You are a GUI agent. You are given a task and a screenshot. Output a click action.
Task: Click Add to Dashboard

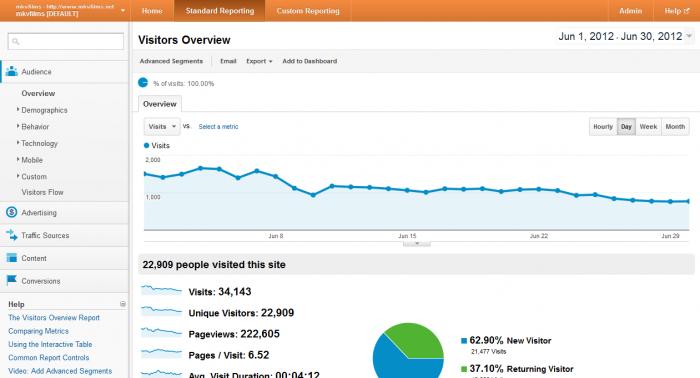(310, 61)
